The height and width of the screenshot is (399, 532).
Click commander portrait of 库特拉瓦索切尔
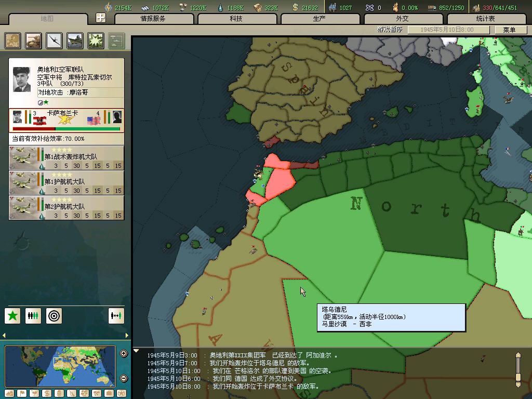[x=22, y=79]
